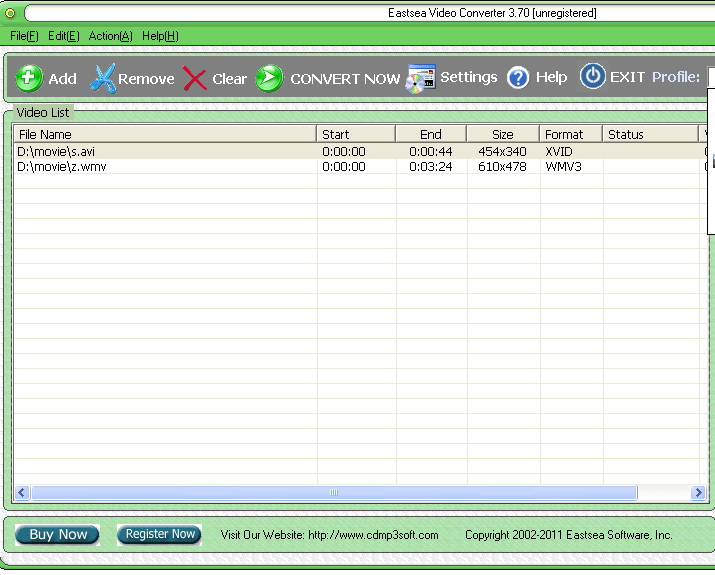The image size is (715, 575).
Task: Sort by Start column header
Action: click(356, 135)
